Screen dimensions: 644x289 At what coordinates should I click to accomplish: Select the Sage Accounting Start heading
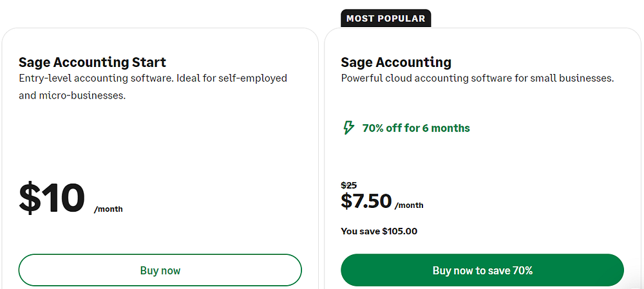coord(92,62)
